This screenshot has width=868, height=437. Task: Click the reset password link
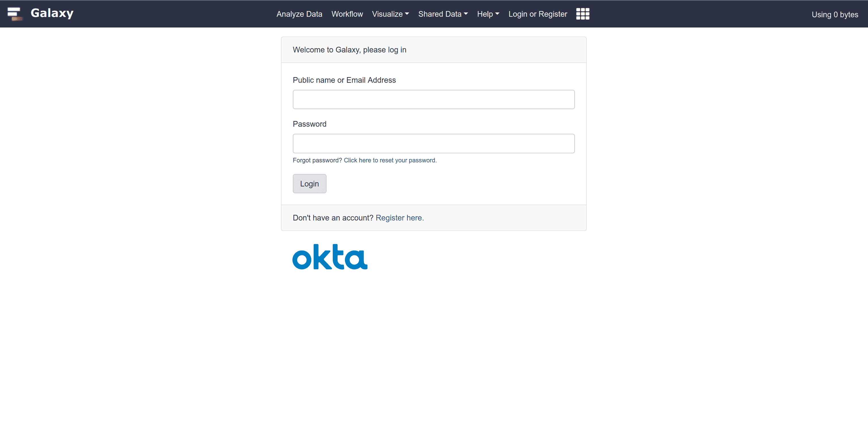pyautogui.click(x=390, y=160)
